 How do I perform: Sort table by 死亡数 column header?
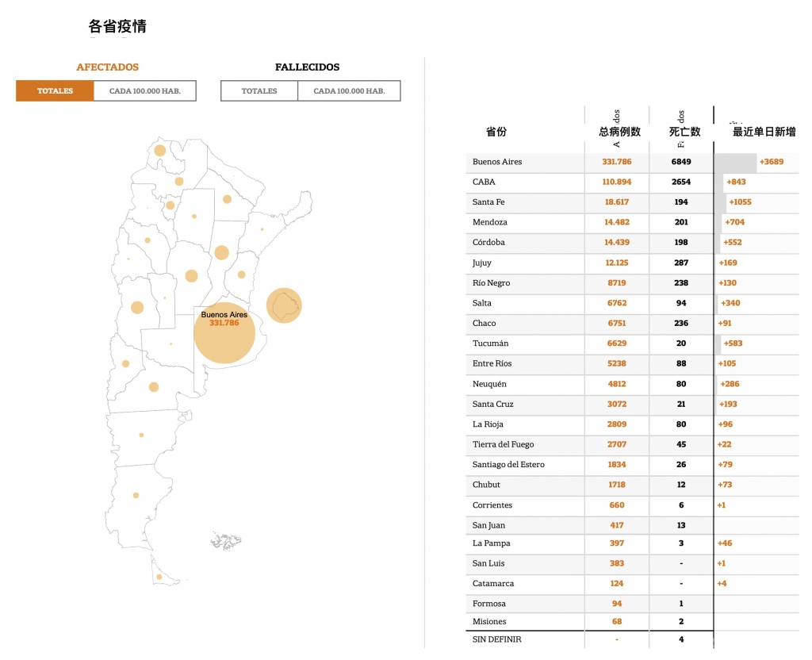(x=684, y=132)
